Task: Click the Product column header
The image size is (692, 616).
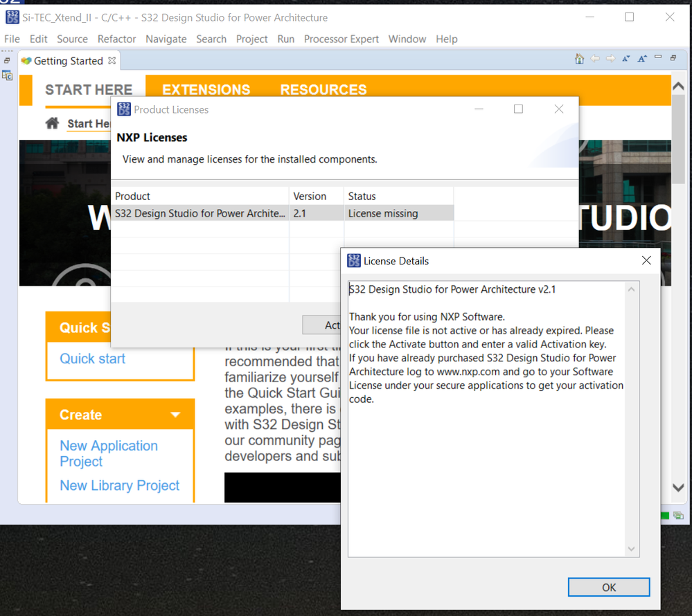Action: (x=200, y=197)
